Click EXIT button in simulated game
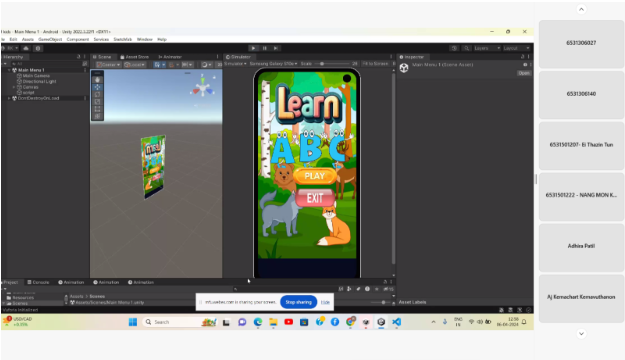The image size is (625, 360). (315, 198)
